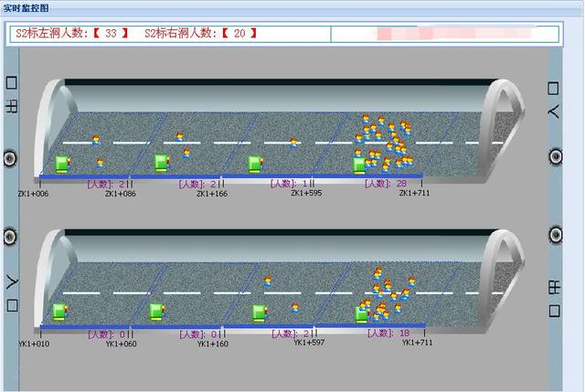Click the crowd of workers near ZK1+711
Image resolution: width=585 pixels, height=392 pixels.
384,143
